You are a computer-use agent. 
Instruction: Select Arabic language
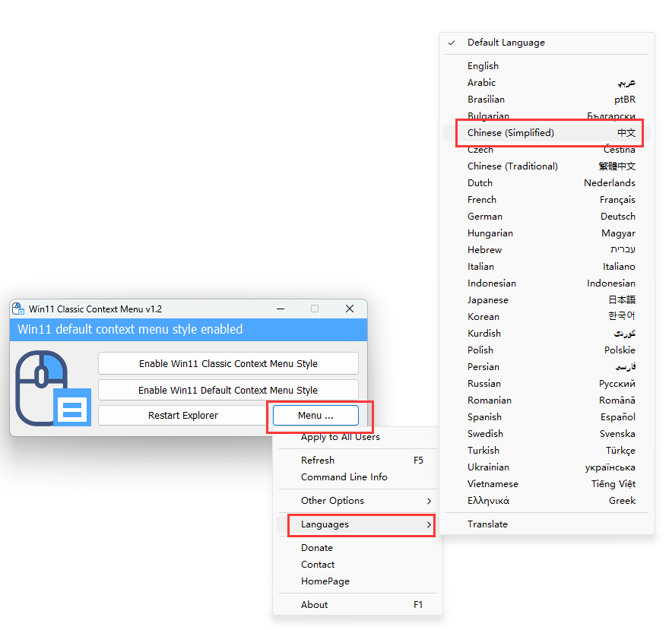coord(547,83)
